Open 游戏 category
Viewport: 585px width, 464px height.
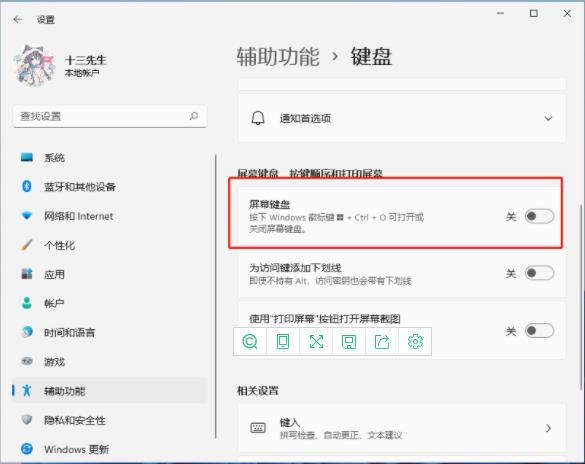110,361
